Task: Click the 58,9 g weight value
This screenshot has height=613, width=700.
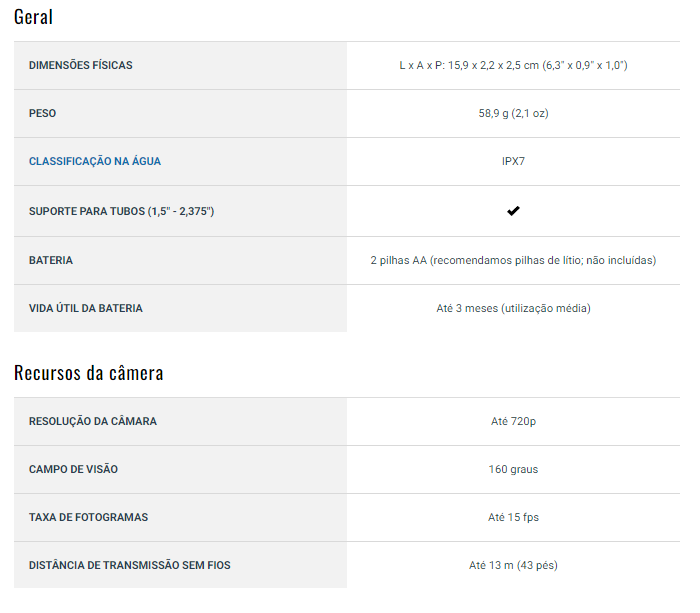Action: [513, 113]
